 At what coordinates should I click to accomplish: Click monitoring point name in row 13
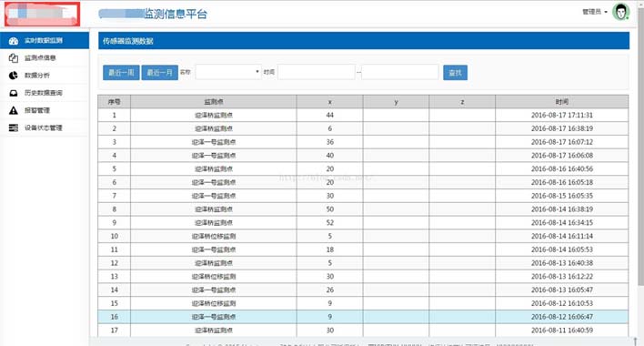coord(214,277)
